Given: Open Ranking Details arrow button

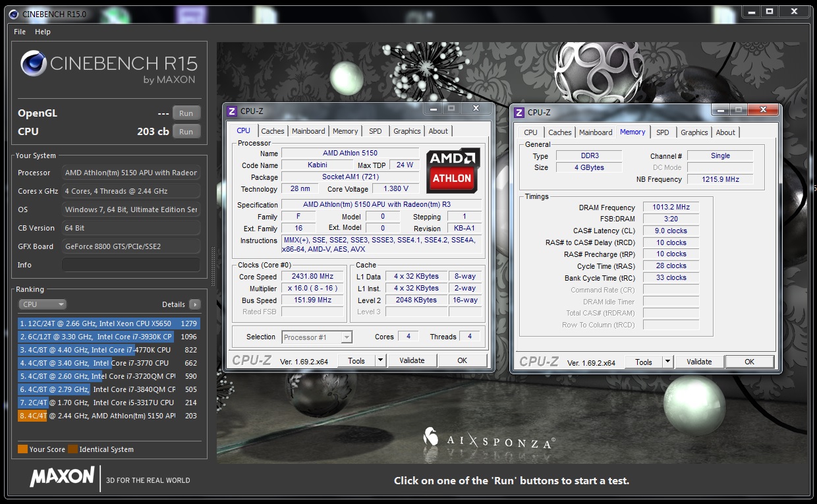Looking at the screenshot, I should [x=194, y=304].
